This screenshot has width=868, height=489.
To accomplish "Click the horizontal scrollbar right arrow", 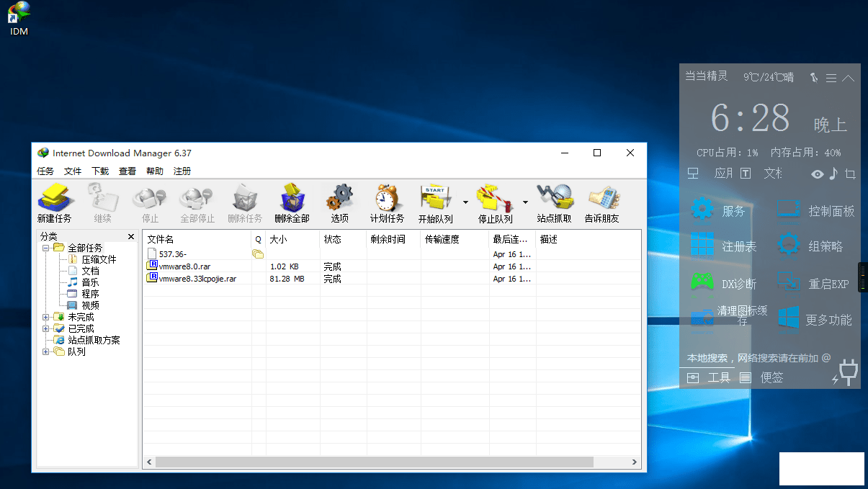I will coord(635,462).
